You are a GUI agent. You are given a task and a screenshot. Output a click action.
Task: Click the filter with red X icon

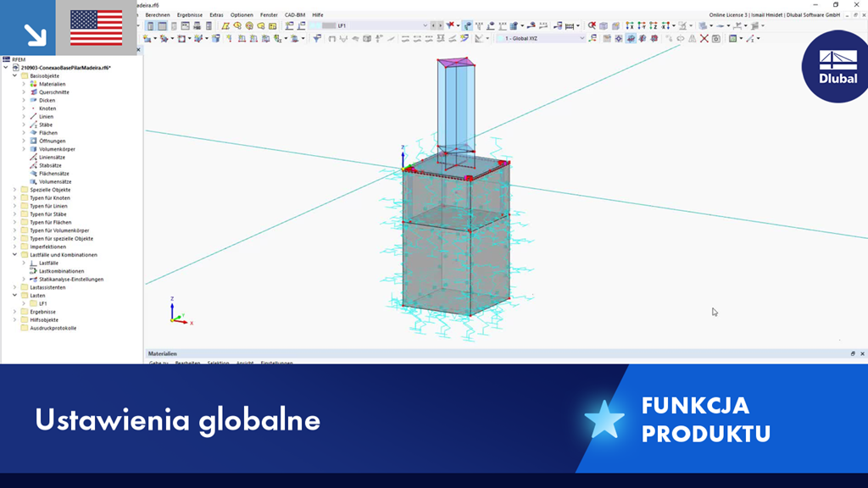[451, 25]
